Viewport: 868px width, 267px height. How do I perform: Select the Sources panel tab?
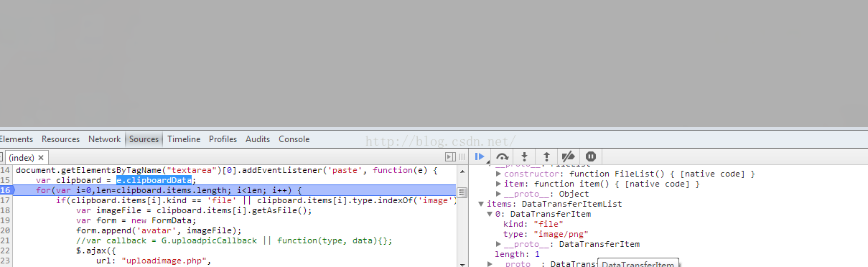(x=144, y=139)
